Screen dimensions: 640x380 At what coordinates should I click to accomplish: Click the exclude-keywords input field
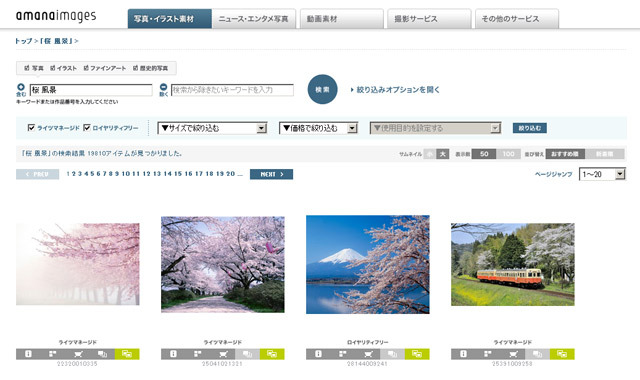pos(232,90)
